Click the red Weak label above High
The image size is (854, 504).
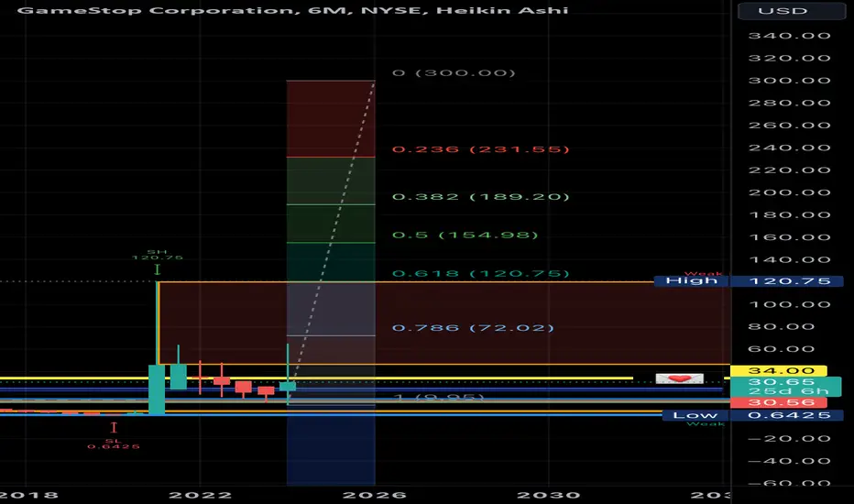click(x=703, y=273)
